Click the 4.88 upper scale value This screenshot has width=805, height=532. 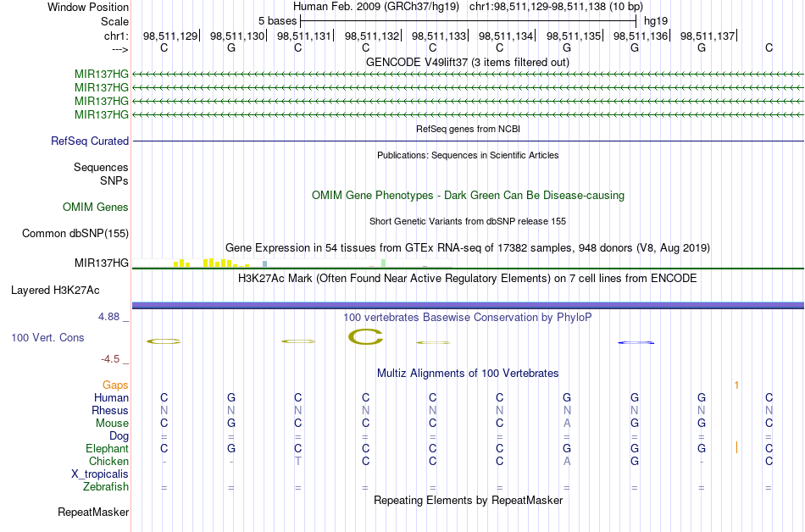tap(108, 317)
